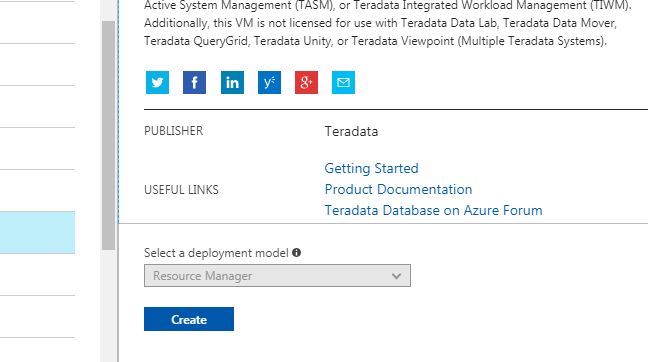Click the LinkedIn share icon
The width and height of the screenshot is (648, 362).
click(x=232, y=82)
